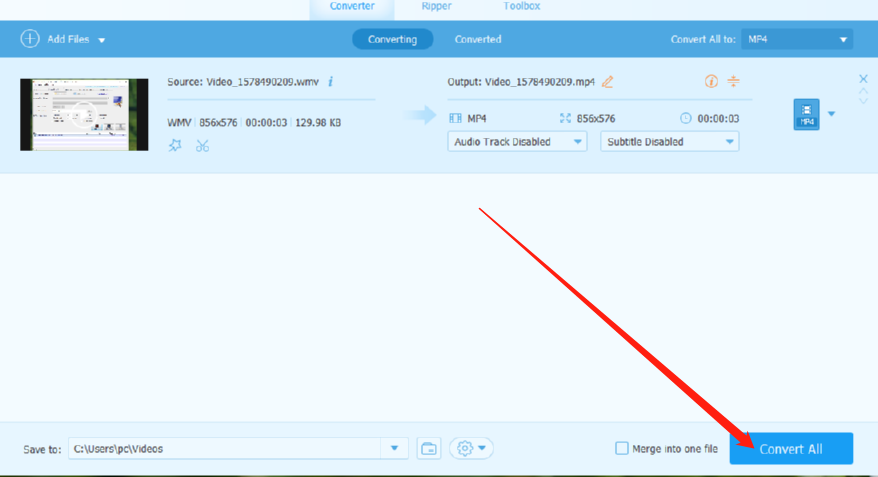
Task: Click the MP4 output format icon
Action: click(806, 114)
